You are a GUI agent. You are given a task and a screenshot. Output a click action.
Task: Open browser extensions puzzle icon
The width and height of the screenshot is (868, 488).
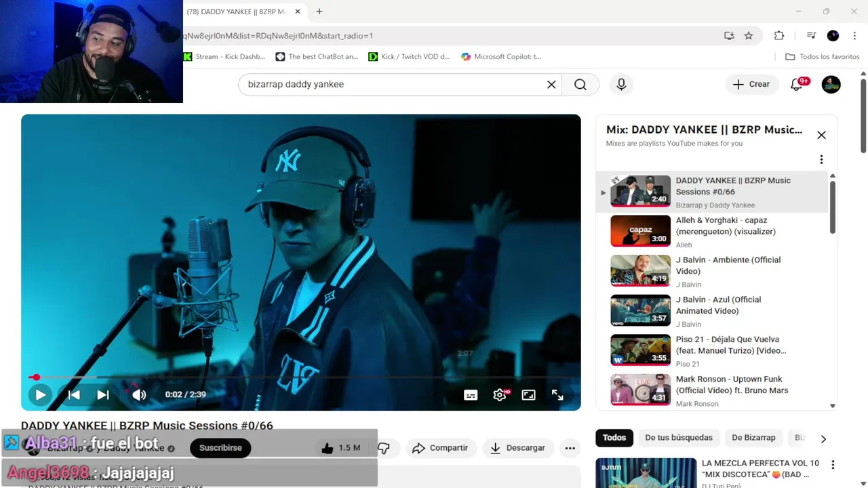(x=779, y=36)
